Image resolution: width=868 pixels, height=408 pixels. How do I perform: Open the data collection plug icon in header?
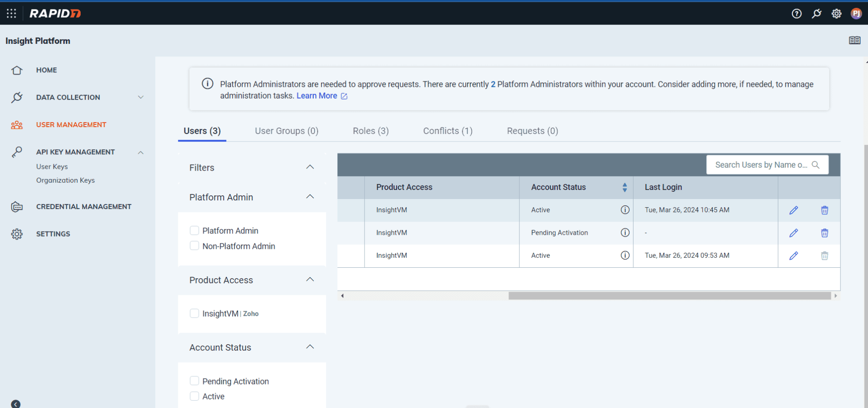(x=816, y=14)
